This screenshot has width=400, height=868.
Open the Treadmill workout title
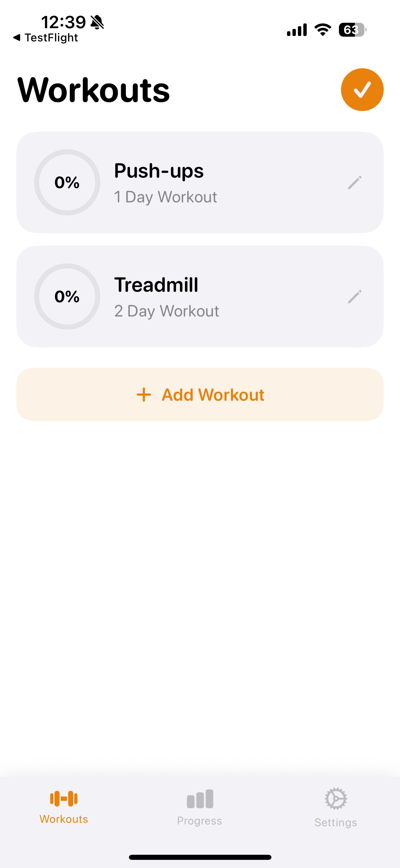(156, 285)
